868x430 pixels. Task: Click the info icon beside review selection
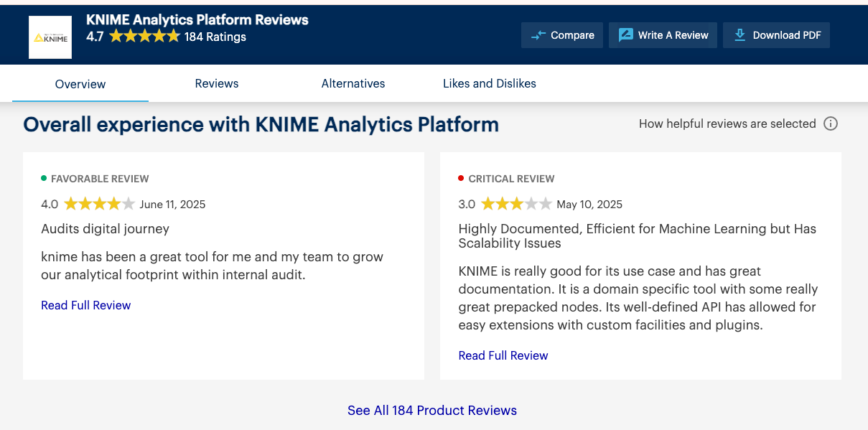click(x=831, y=123)
